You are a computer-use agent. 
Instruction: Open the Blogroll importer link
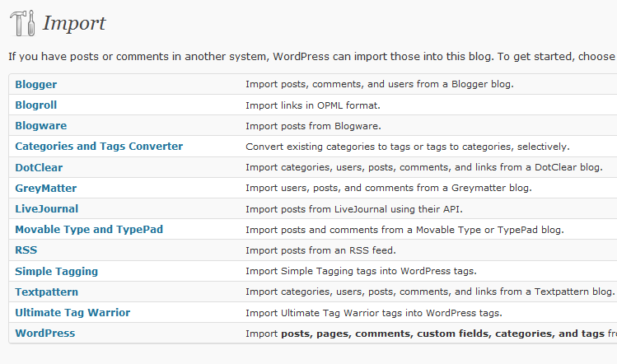point(35,105)
